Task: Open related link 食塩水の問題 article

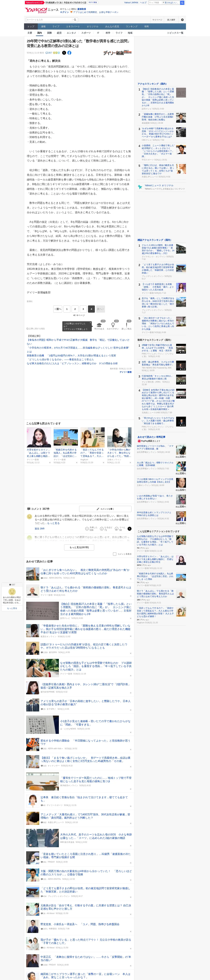Action: pyautogui.click(x=78, y=342)
